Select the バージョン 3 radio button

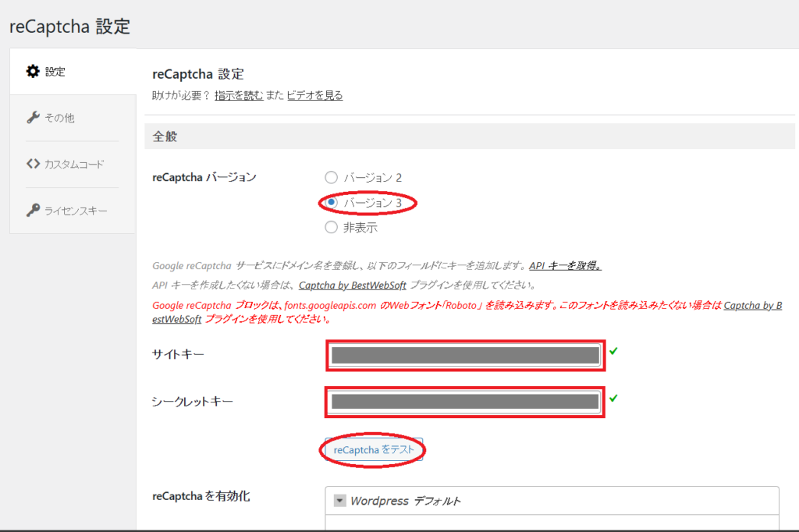(x=331, y=203)
